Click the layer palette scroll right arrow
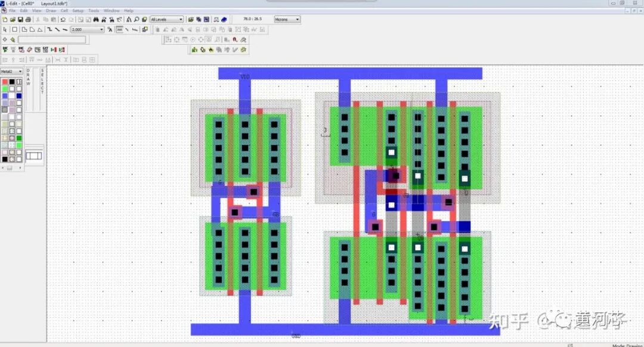 coord(20,168)
